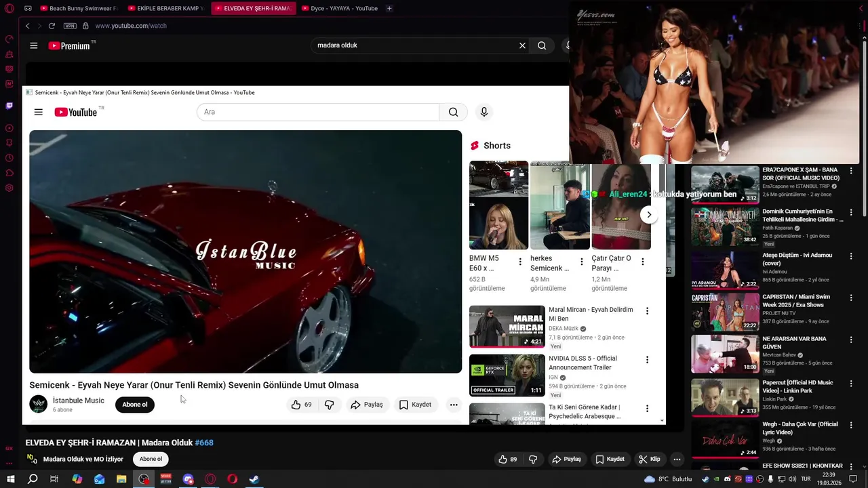This screenshot has height=488, width=868.
Task: Go back in the browser
Action: (x=27, y=26)
